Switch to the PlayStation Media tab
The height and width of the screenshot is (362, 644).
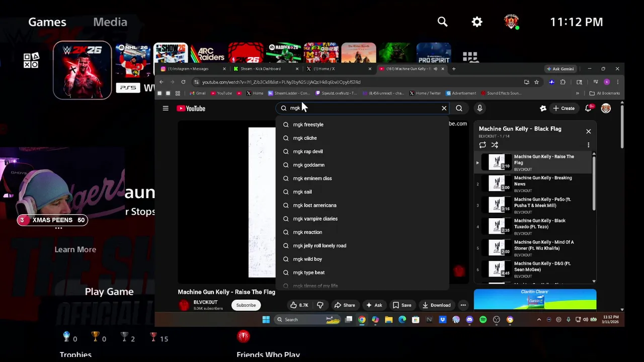click(110, 22)
